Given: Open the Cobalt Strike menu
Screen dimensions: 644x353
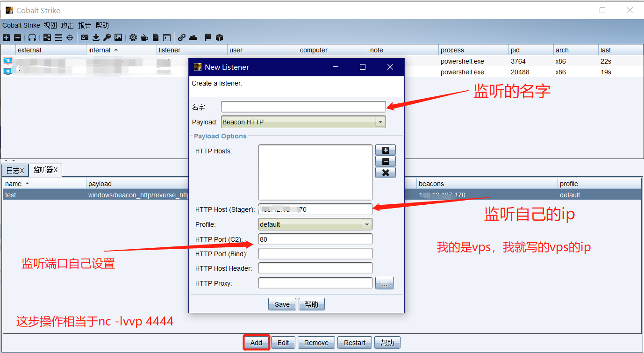Looking at the screenshot, I should (21, 25).
